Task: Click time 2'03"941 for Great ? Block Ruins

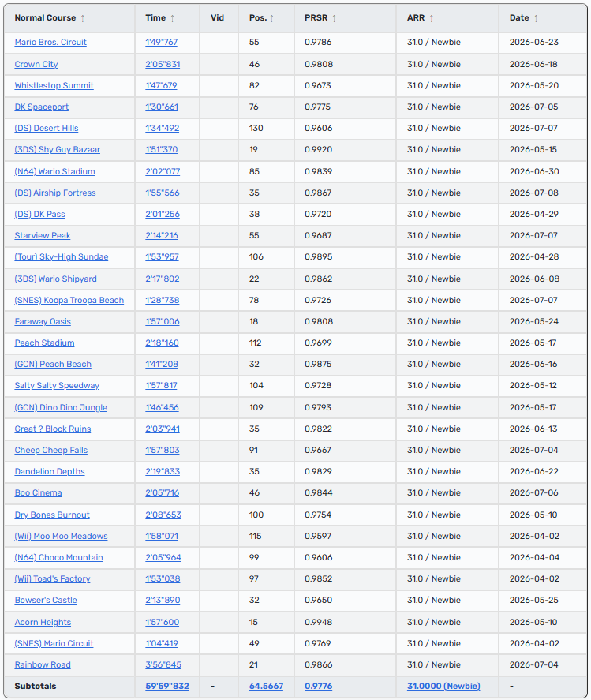Action: pos(163,429)
